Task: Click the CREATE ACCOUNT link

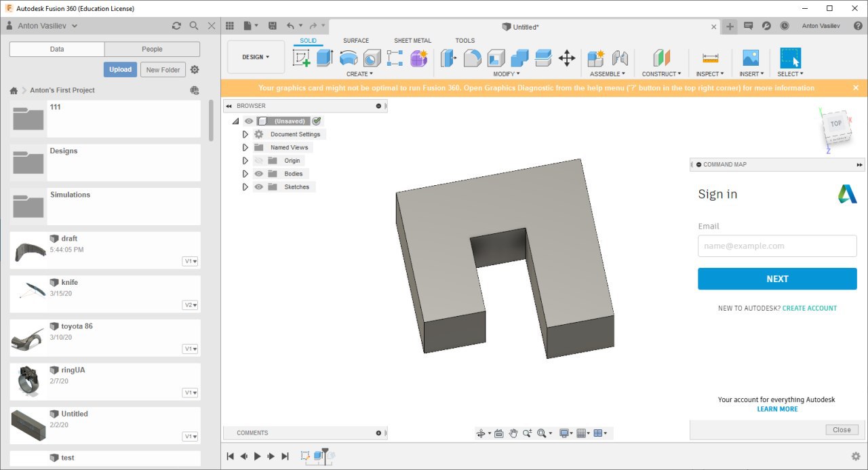Action: click(x=809, y=308)
